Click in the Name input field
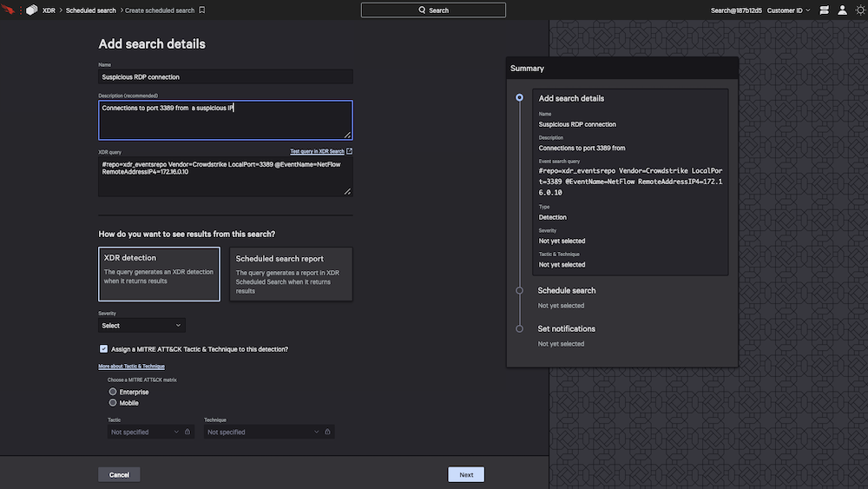This screenshot has width=868, height=489. click(x=226, y=76)
